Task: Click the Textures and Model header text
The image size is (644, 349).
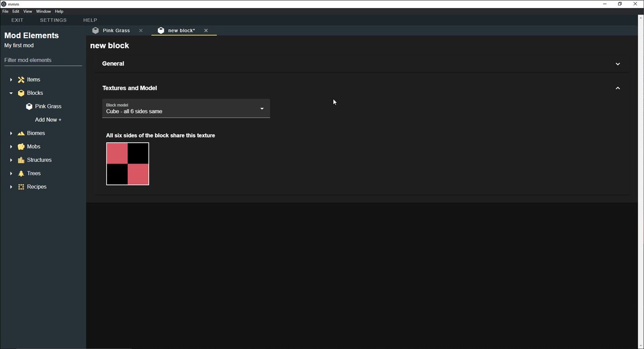Action: [129, 88]
